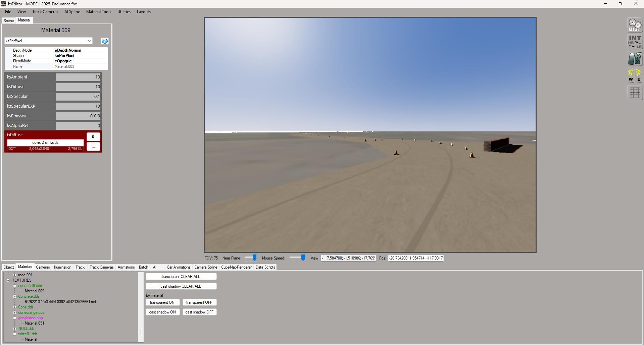644x345 pixels.
Task: Collapse the conc 2 diff.dds node
Action: (x=15, y=286)
